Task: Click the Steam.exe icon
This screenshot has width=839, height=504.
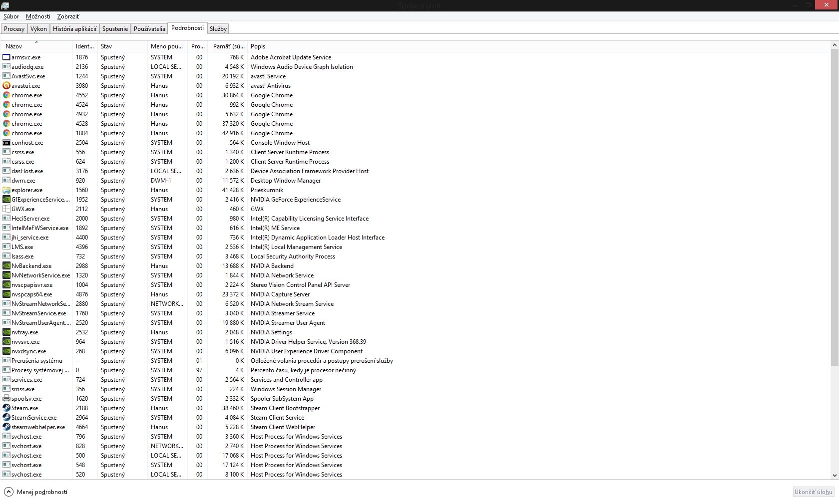Action: 6,408
